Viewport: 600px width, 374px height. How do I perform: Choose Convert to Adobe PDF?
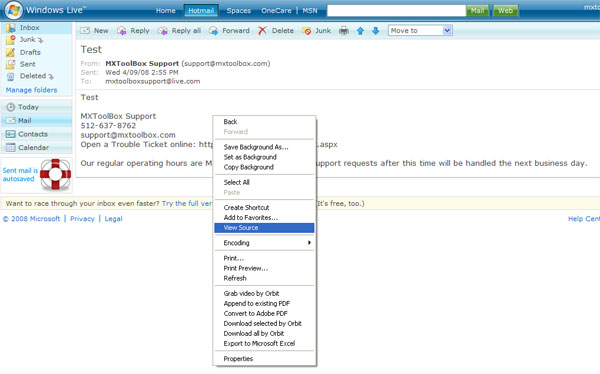tap(255, 314)
